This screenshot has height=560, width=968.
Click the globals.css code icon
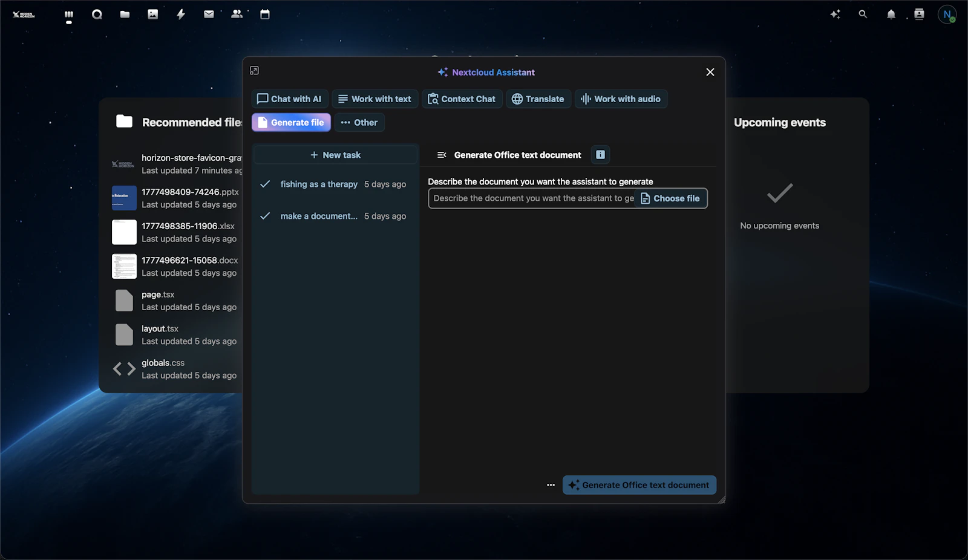pos(124,369)
